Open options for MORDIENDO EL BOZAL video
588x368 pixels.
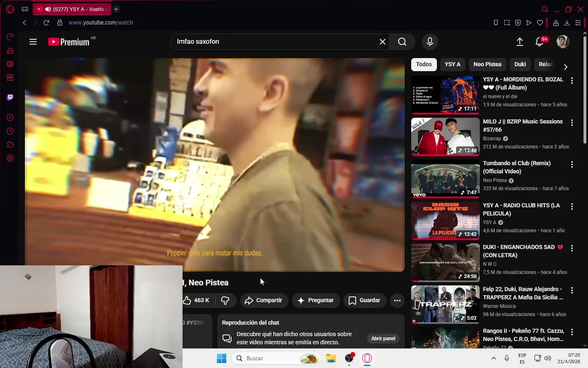[x=572, y=80]
